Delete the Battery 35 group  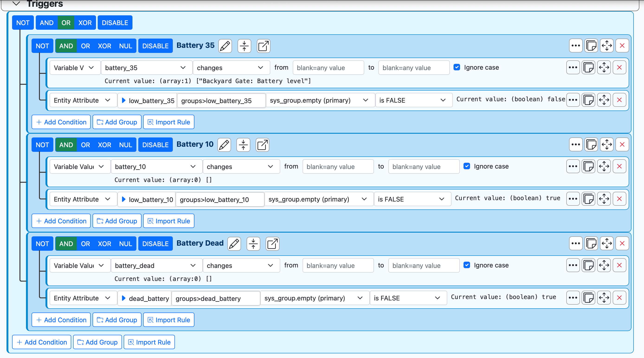[622, 46]
